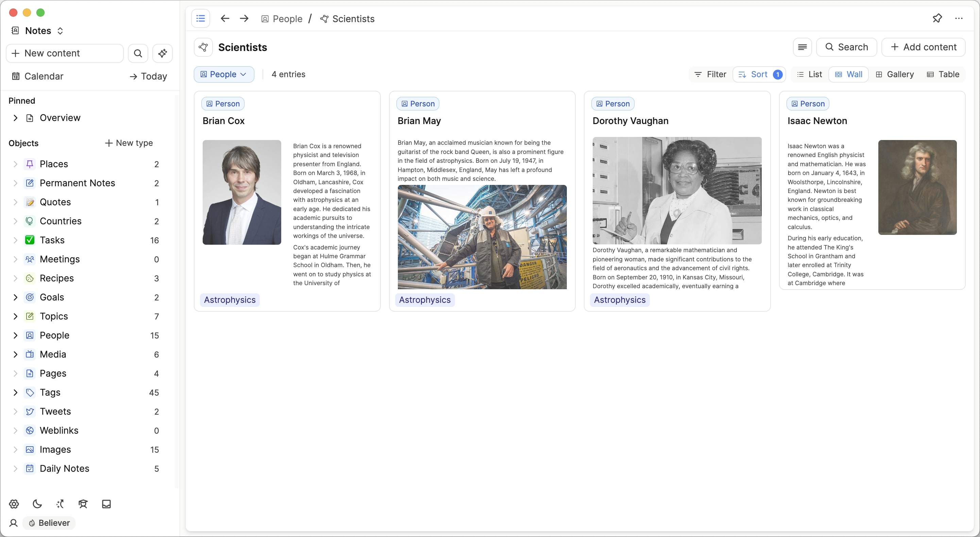Pin Scientists page with pin icon

937,18
